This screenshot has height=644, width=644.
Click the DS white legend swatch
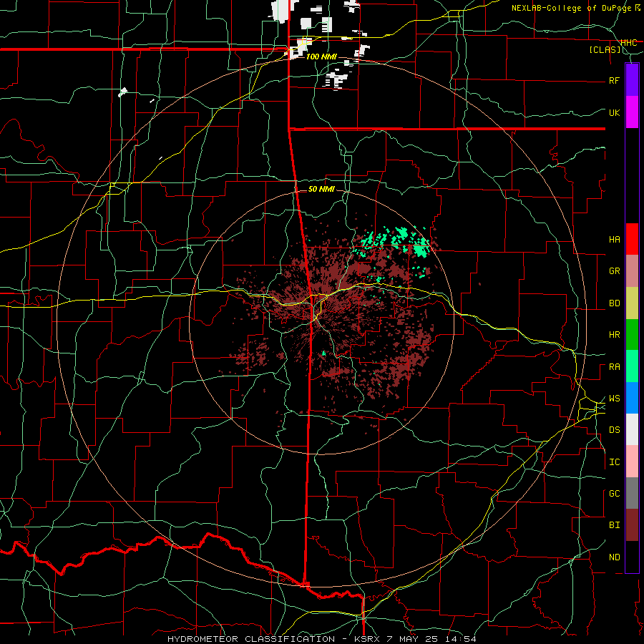(x=632, y=429)
